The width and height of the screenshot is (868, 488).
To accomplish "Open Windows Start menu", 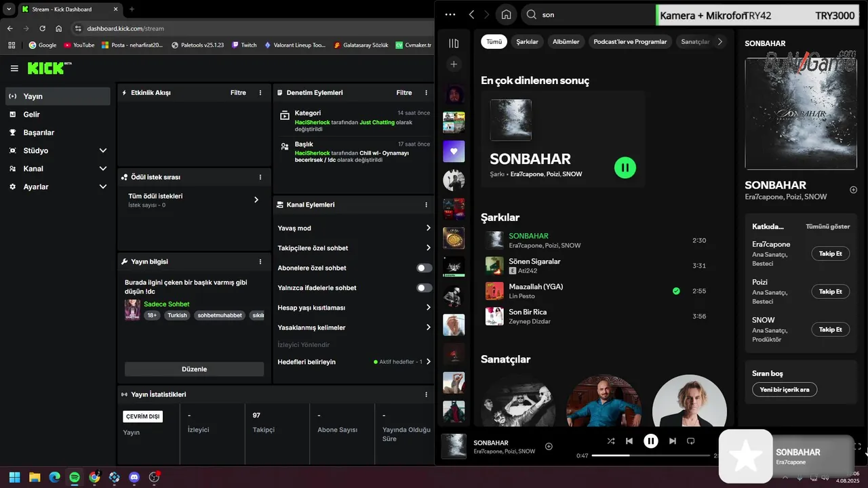I will point(14,477).
